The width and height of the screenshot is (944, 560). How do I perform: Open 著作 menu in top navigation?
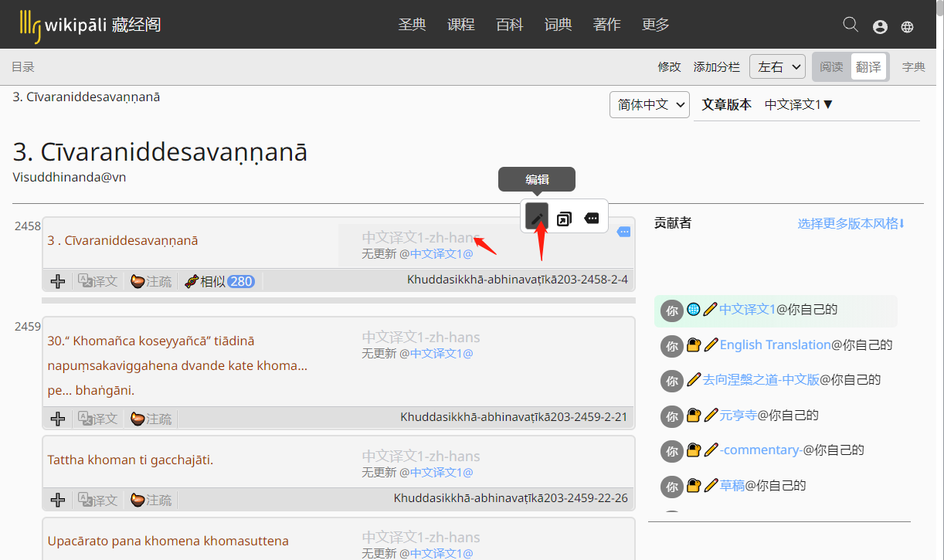click(607, 25)
